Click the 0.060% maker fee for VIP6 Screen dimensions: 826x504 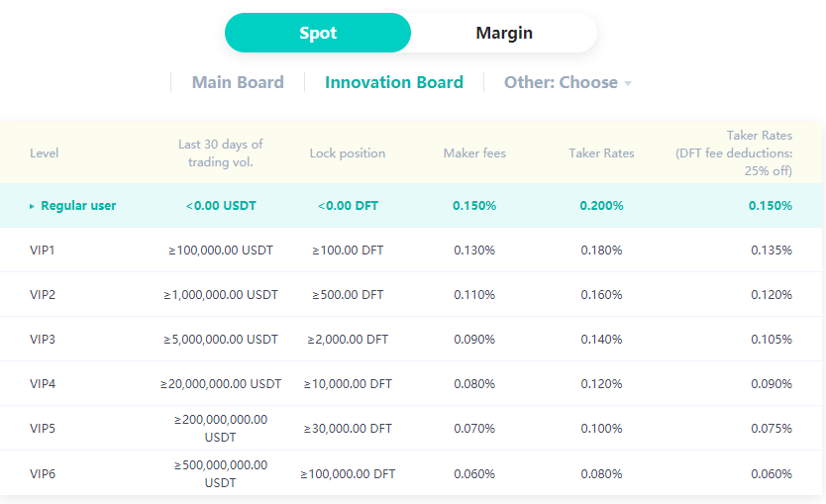tap(474, 473)
